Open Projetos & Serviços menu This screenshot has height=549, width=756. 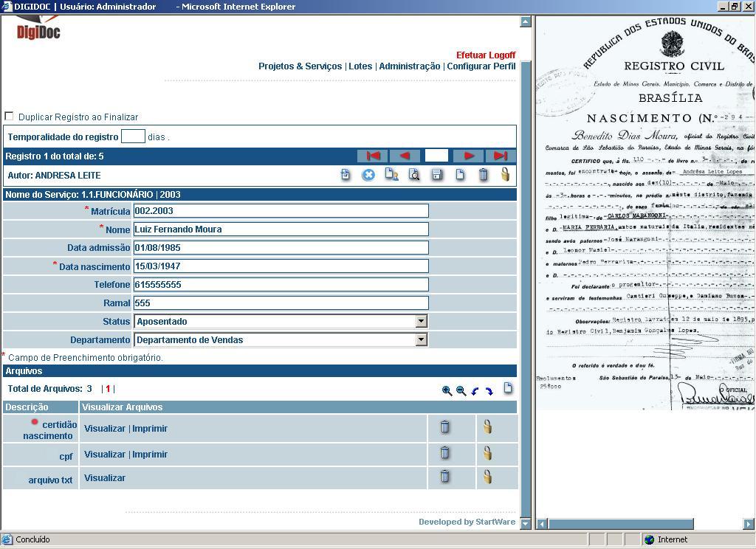[x=300, y=66]
